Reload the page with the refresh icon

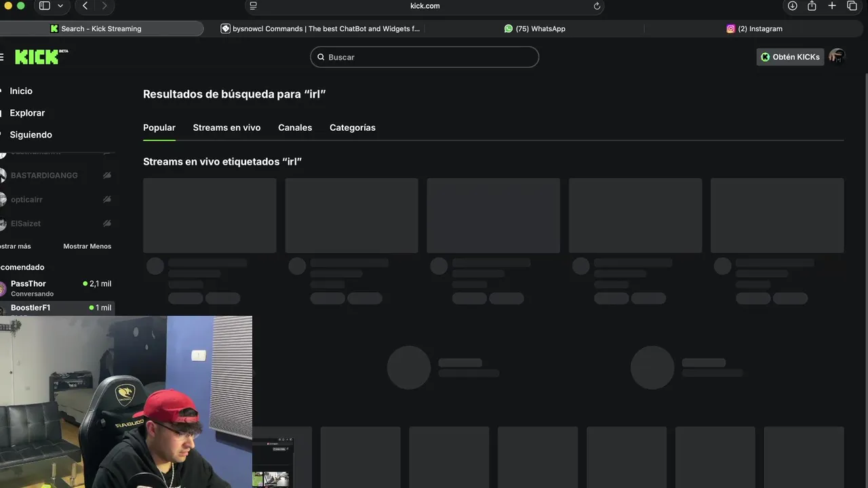[597, 6]
